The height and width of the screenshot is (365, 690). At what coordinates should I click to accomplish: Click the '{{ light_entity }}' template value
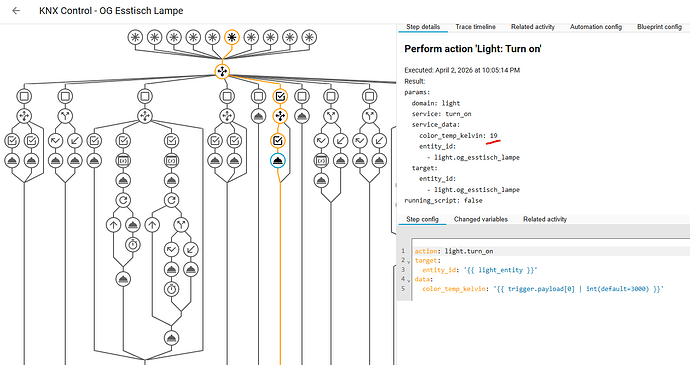point(502,270)
